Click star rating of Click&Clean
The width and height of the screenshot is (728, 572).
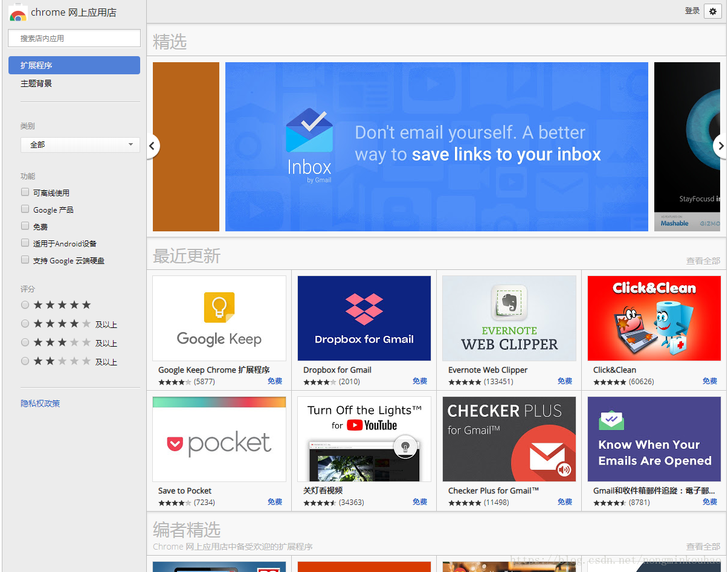[610, 382]
